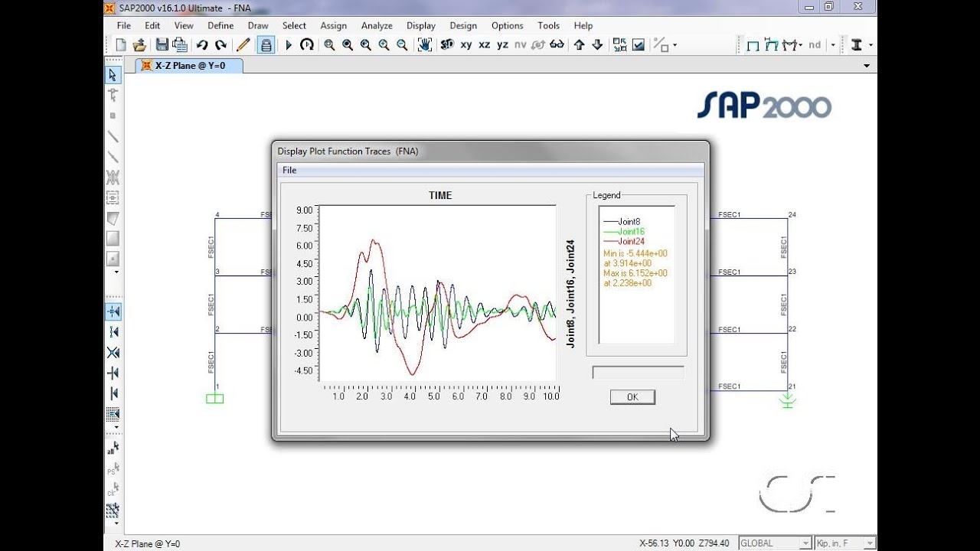Switch to the xy plane view
Screen dimensions: 980x551
(x=466, y=45)
